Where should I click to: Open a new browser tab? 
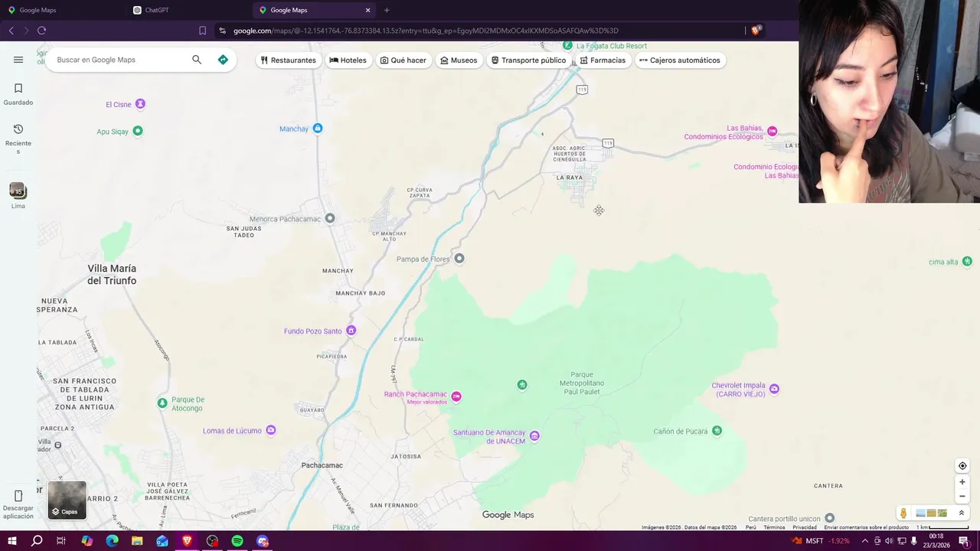tap(387, 10)
